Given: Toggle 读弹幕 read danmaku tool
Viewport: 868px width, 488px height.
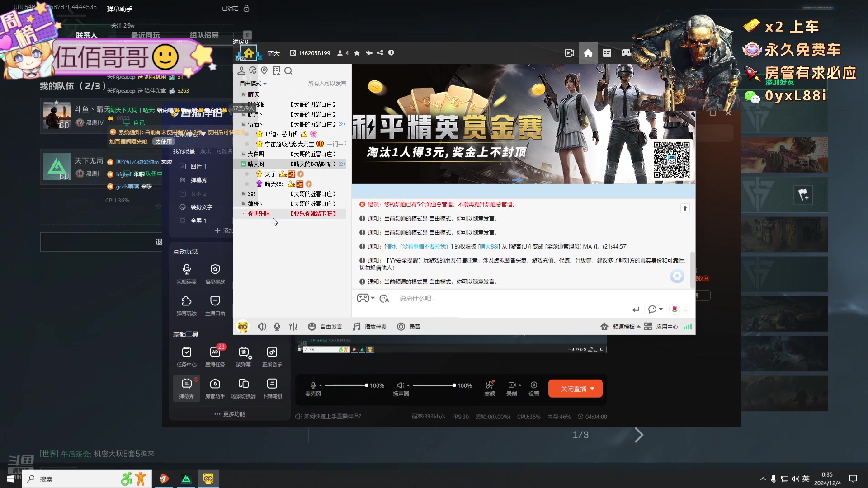Looking at the screenshot, I should [244, 357].
